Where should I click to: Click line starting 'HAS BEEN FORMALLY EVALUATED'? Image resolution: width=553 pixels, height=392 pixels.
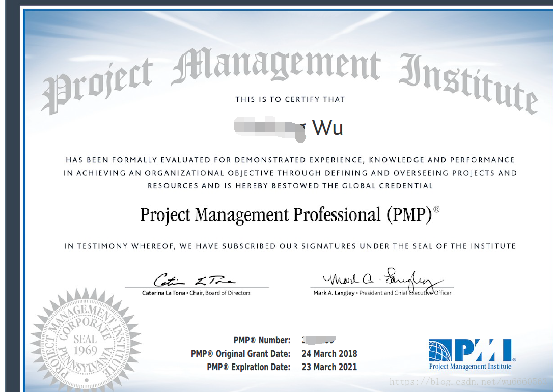coord(290,160)
